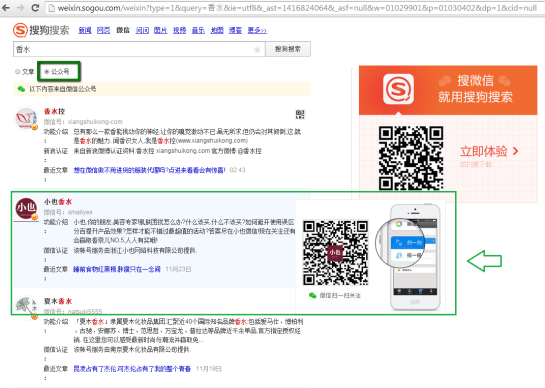
Task: Click the WeChat icon under the popup QR code
Action: (312, 296)
